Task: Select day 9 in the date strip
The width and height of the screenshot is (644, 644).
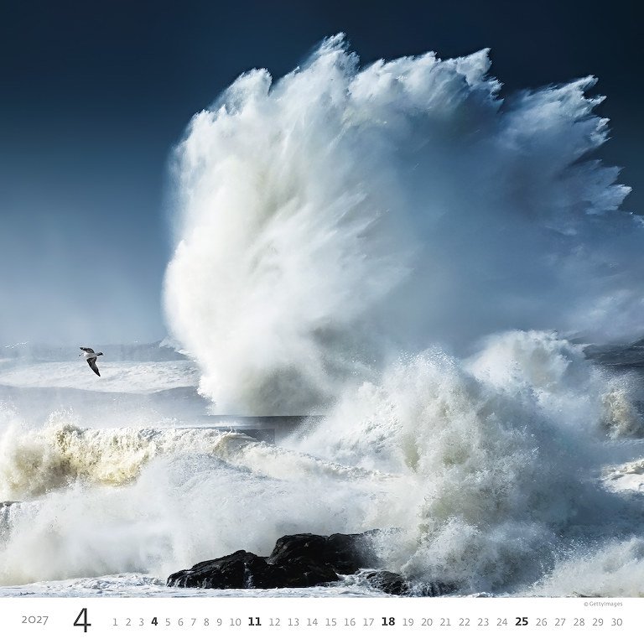Action: click(220, 622)
